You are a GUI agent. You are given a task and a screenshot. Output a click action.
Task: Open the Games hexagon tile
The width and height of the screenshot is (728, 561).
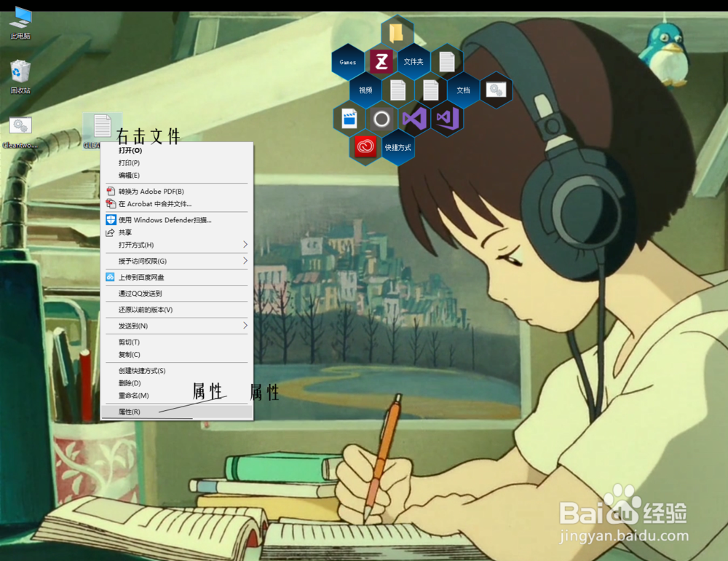[x=348, y=62]
